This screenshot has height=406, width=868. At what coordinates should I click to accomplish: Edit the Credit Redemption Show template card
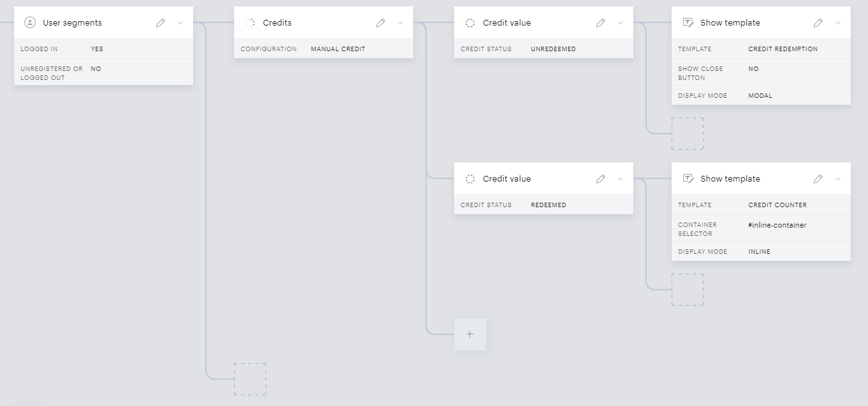pyautogui.click(x=818, y=23)
